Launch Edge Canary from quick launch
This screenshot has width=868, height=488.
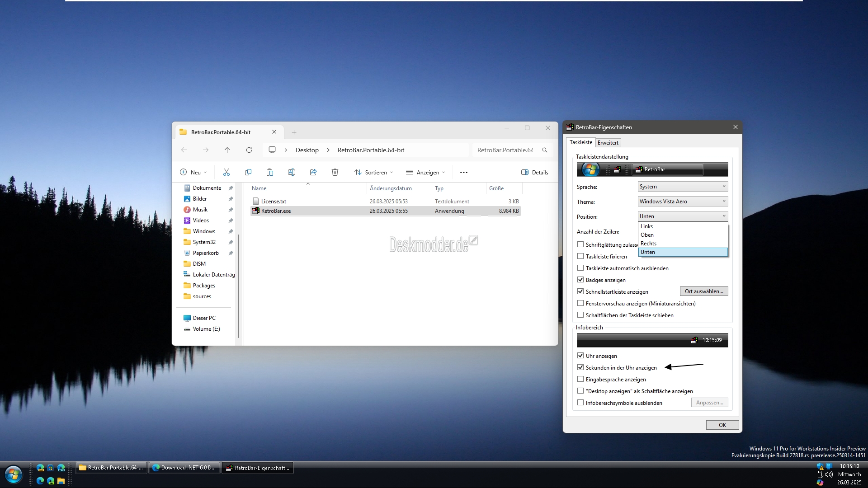tap(40, 468)
